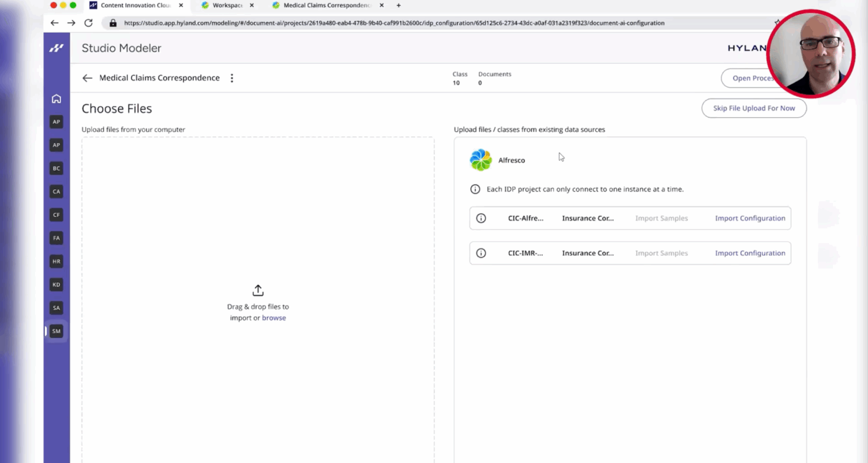This screenshot has width=868, height=463.
Task: Open the BC project in sidebar
Action: [57, 168]
